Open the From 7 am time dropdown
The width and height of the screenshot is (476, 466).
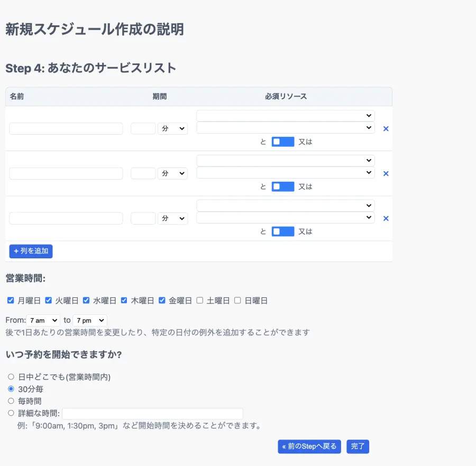click(43, 321)
